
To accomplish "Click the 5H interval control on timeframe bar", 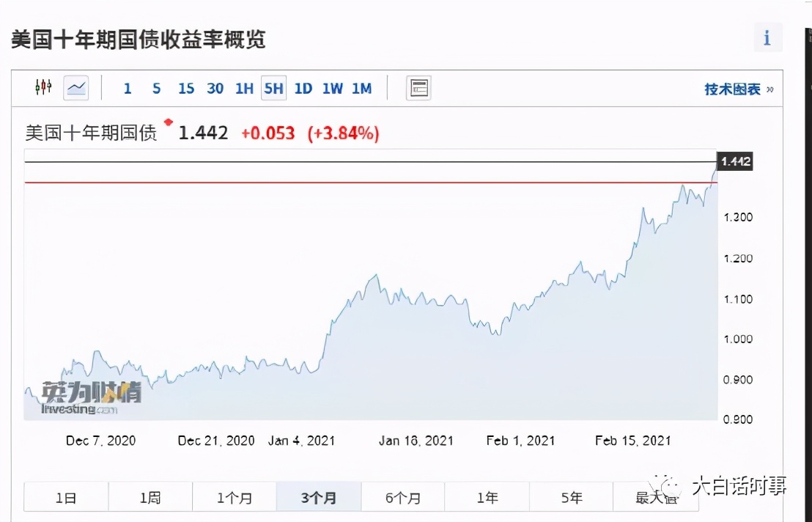I will pos(273,87).
